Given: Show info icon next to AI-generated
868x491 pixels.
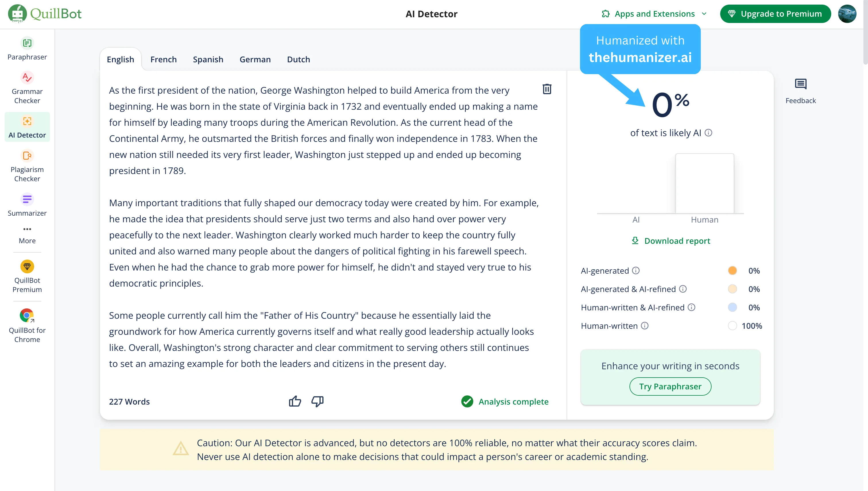Looking at the screenshot, I should [636, 270].
